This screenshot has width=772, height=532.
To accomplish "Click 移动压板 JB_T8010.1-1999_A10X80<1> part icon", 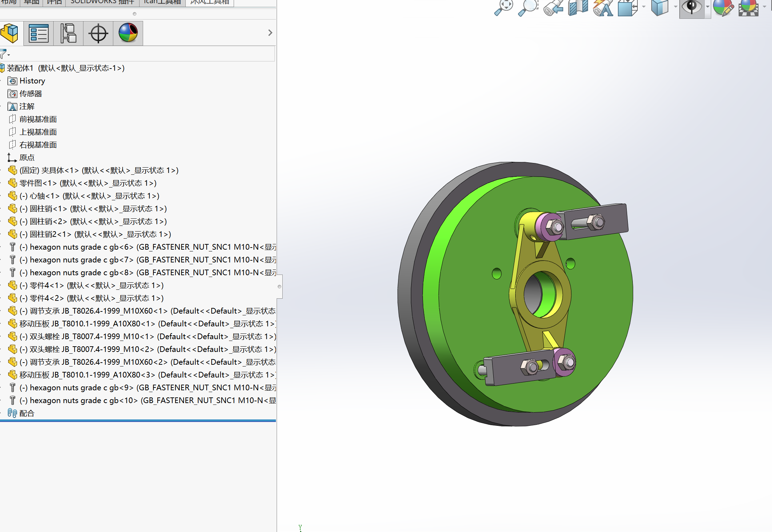I will tap(12, 324).
